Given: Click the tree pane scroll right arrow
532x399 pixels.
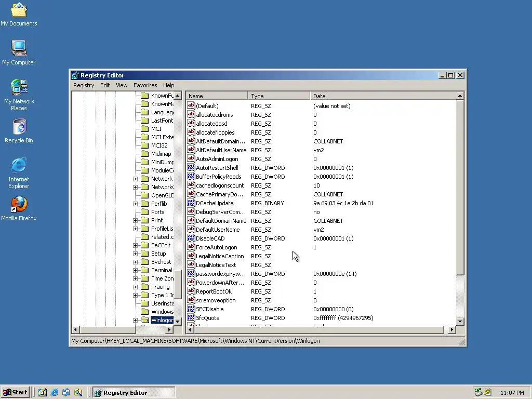Looking at the screenshot, I should (x=169, y=329).
